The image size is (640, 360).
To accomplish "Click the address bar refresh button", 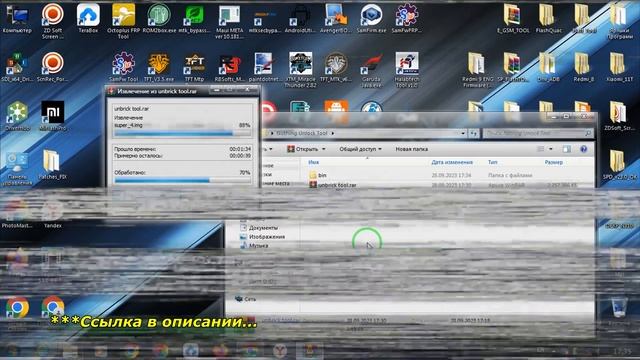I will pos(473,133).
